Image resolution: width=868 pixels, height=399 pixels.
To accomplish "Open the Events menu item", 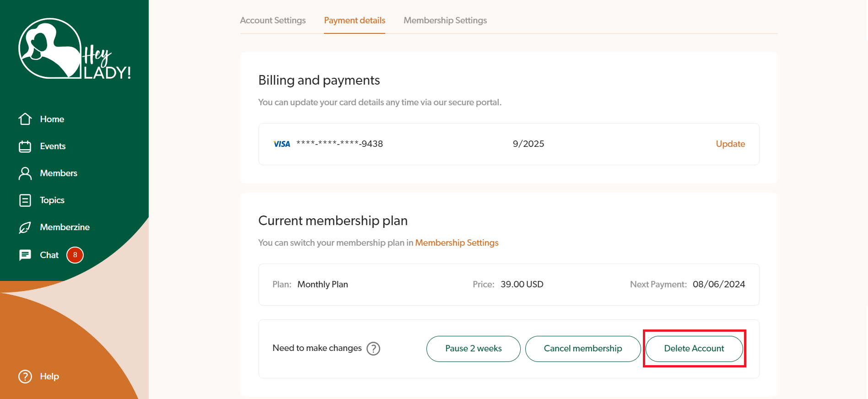I will pos(53,146).
